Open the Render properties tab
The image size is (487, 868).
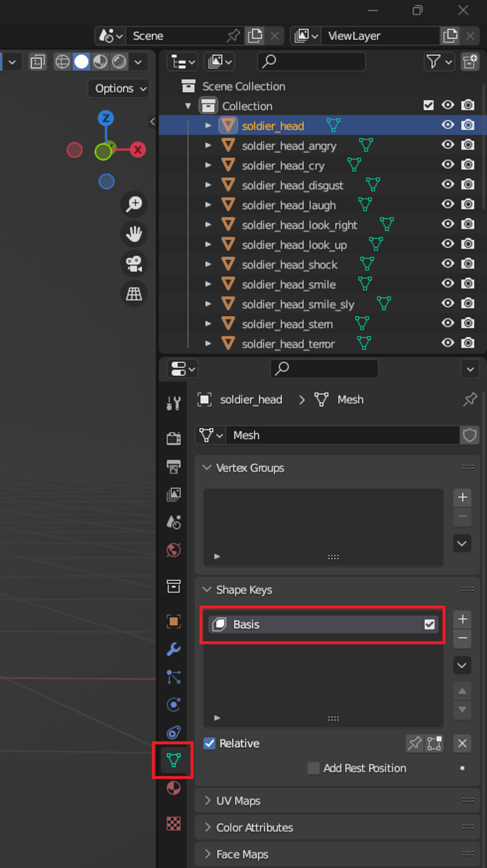click(x=174, y=439)
